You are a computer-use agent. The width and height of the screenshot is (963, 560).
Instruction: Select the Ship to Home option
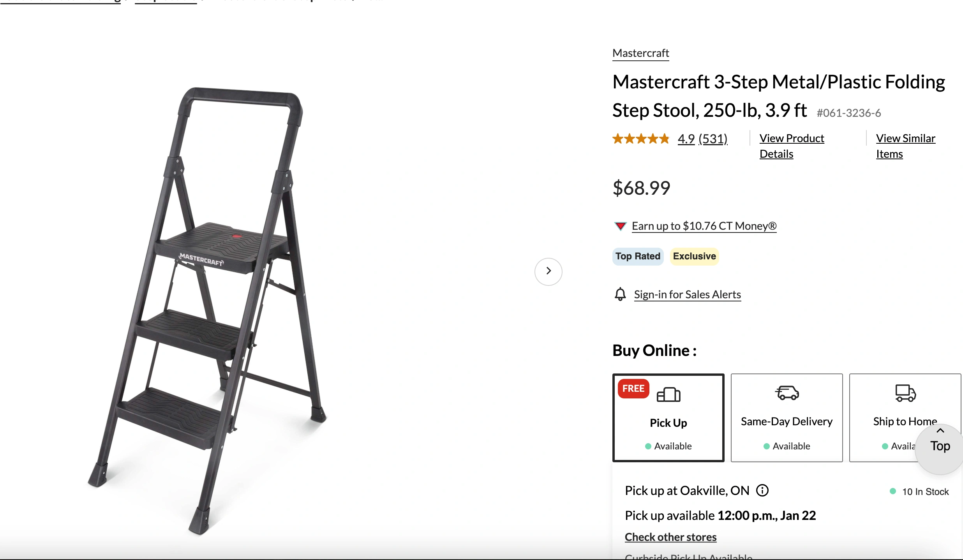point(896,422)
